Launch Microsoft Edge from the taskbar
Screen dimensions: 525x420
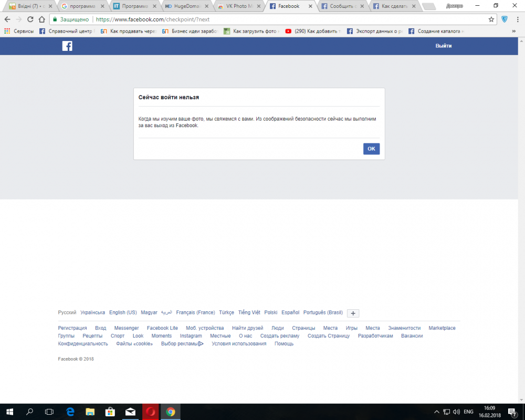(70, 412)
